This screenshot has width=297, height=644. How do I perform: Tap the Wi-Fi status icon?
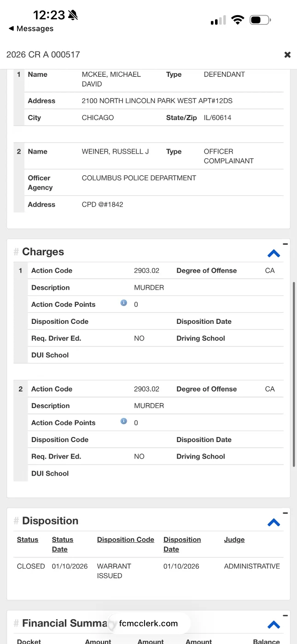point(238,20)
